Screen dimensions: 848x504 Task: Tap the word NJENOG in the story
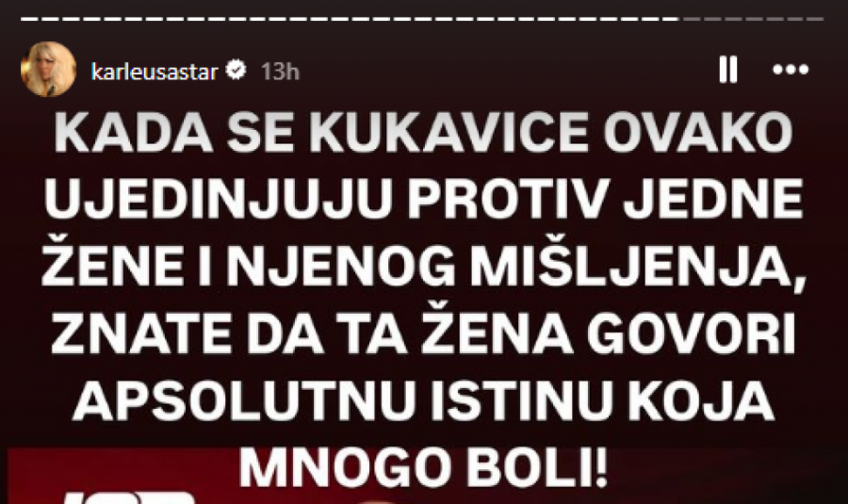point(341,266)
